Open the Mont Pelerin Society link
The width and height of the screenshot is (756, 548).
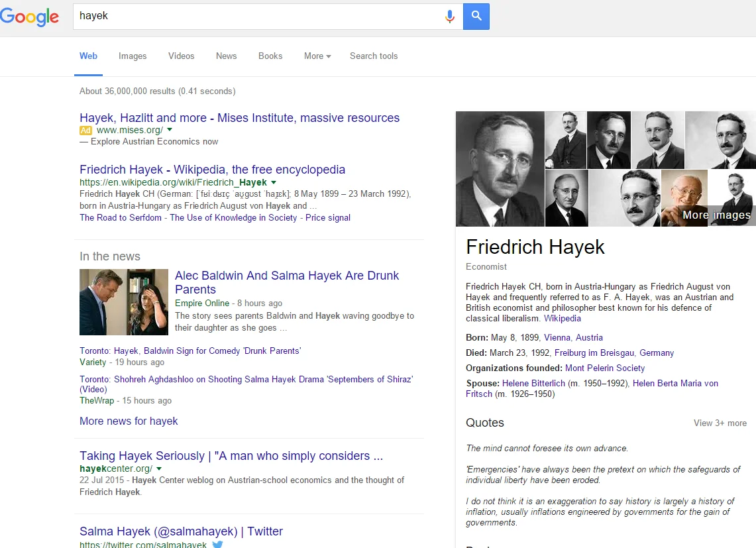coord(605,368)
